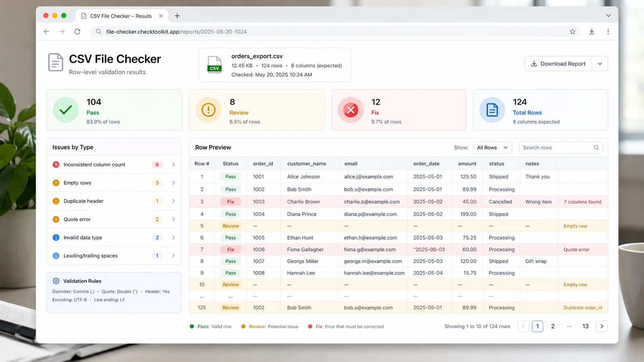The height and width of the screenshot is (362, 644).
Task: Click the green CSV file icon
Action: click(x=215, y=64)
